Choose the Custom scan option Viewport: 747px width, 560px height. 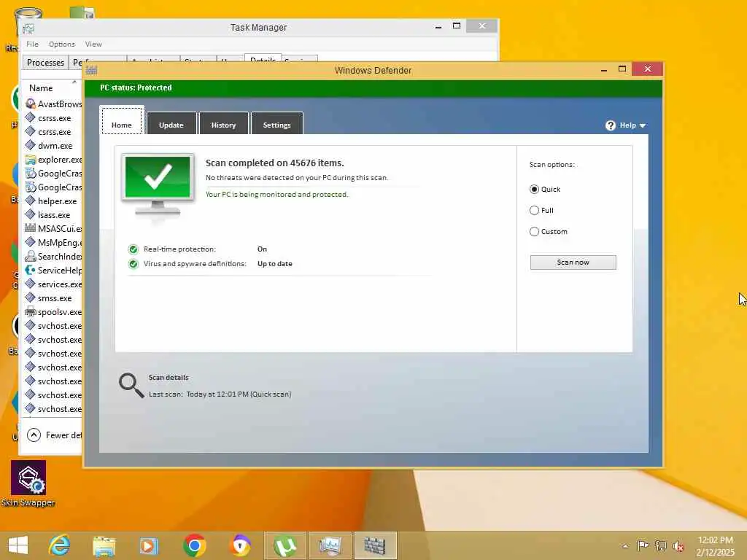coord(534,231)
